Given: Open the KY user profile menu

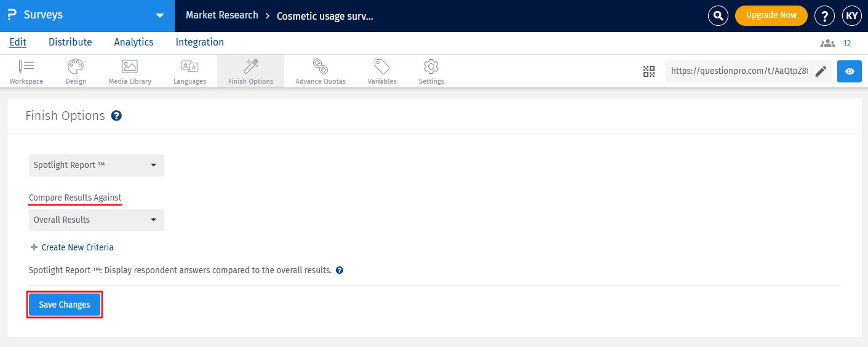Looking at the screenshot, I should click(x=852, y=16).
